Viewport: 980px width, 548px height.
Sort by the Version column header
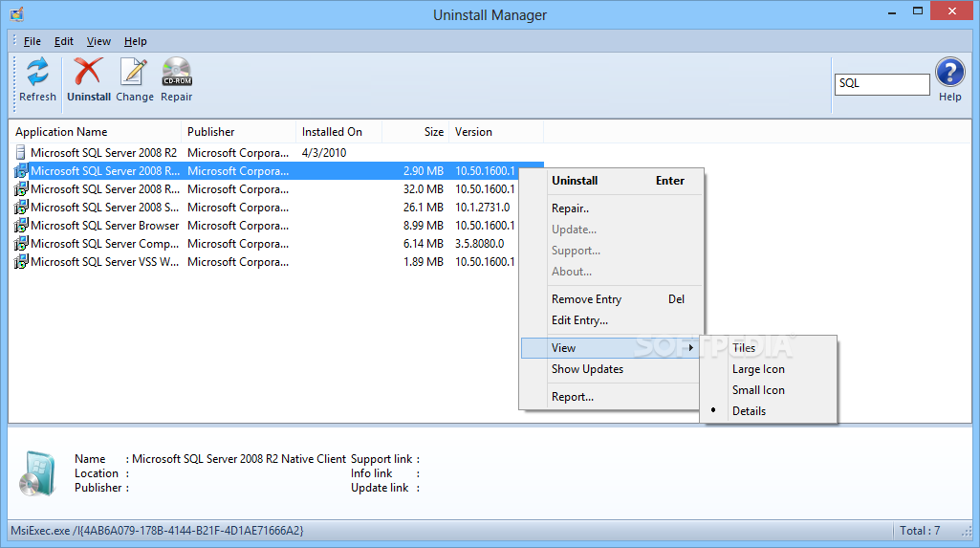[496, 132]
